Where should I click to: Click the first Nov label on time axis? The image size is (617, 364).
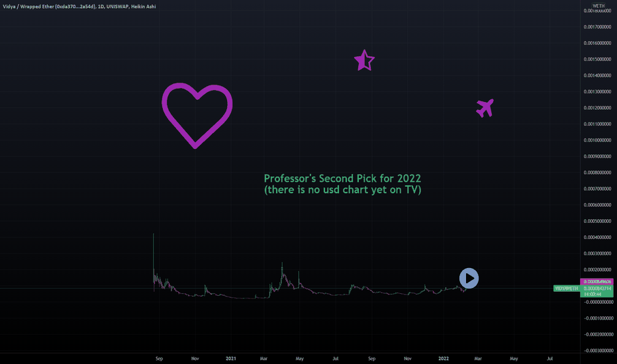[195, 359]
